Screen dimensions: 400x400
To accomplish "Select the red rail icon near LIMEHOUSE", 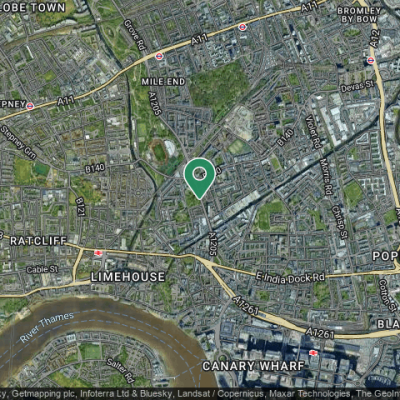I will click(x=98, y=253).
